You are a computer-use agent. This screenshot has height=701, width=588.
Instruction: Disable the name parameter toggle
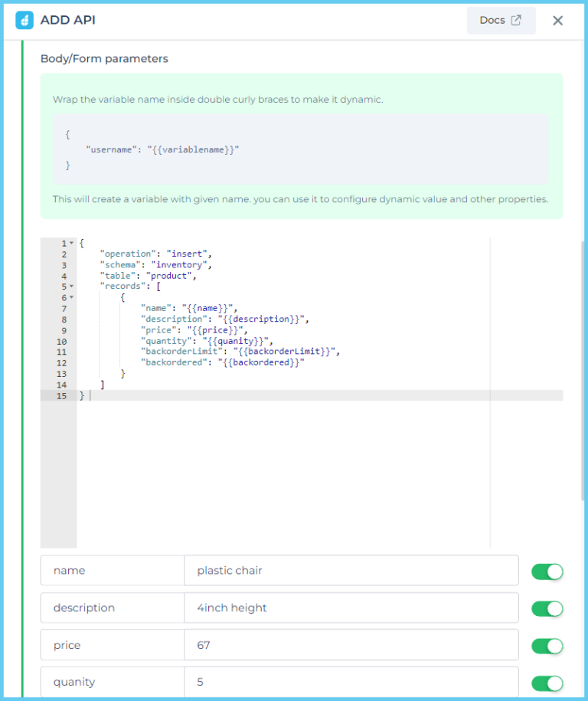(x=547, y=570)
